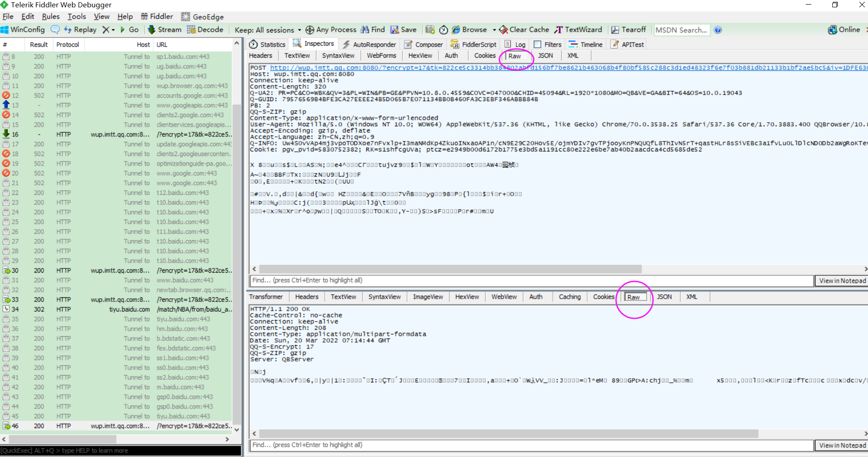
Task: Select session 34 tiyu.baidu.com row
Action: (x=117, y=309)
